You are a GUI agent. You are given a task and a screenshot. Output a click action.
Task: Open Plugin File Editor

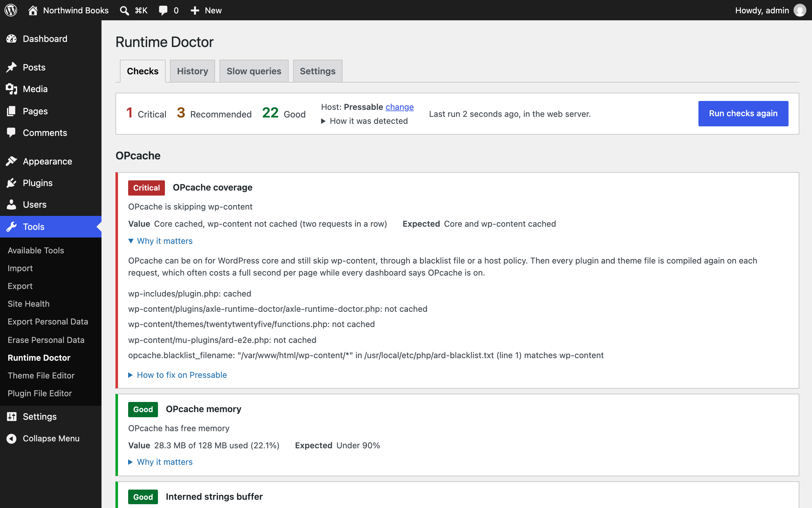click(x=40, y=393)
